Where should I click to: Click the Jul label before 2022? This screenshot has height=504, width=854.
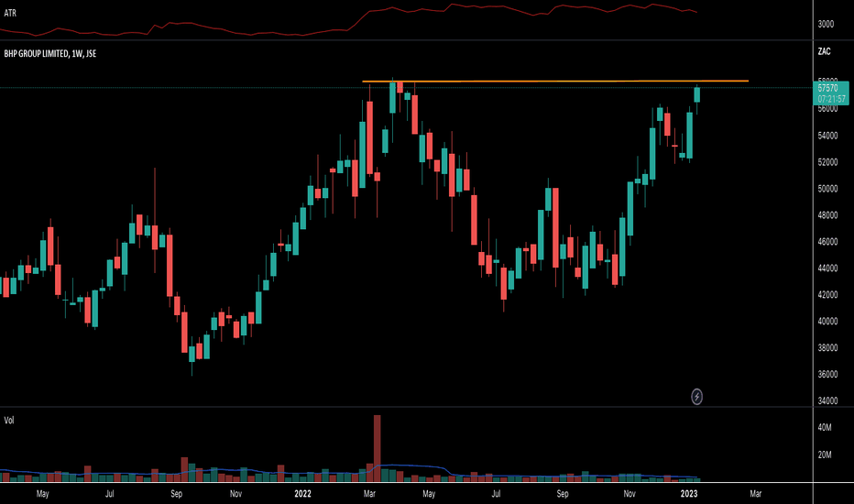(109, 494)
